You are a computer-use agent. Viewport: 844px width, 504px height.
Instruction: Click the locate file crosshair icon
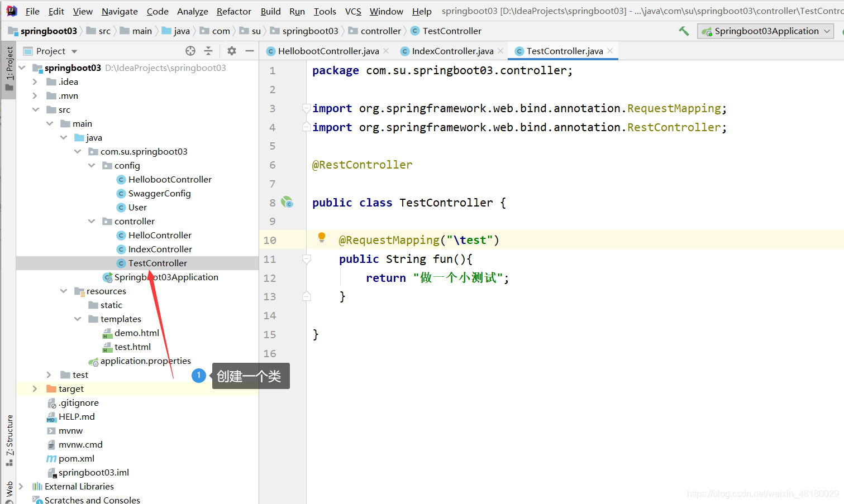(190, 51)
